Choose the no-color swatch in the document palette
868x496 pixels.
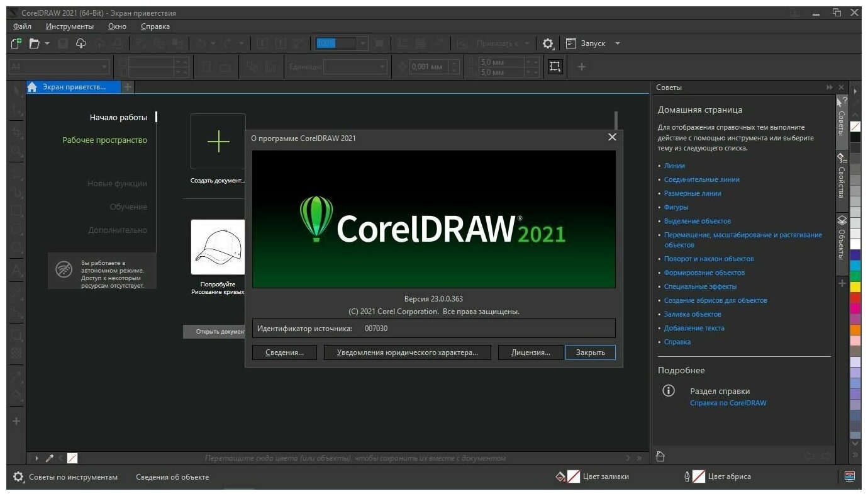tap(72, 458)
